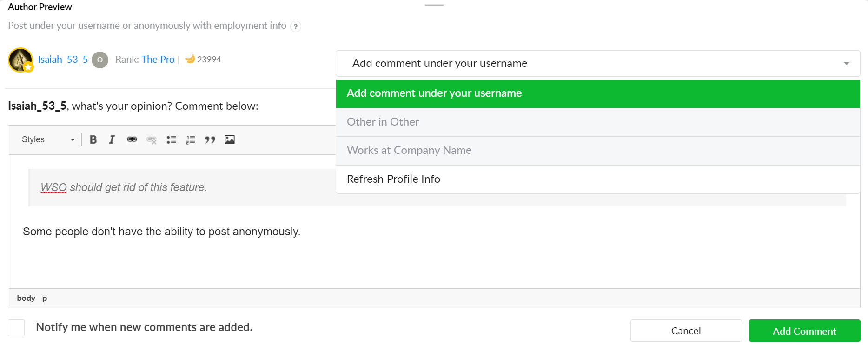Open the insert image tool

(x=230, y=139)
